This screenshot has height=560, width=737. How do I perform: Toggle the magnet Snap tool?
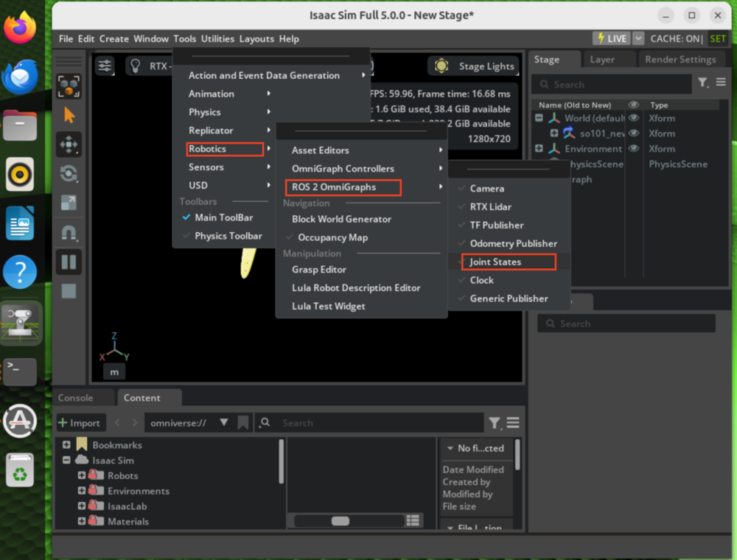69,233
